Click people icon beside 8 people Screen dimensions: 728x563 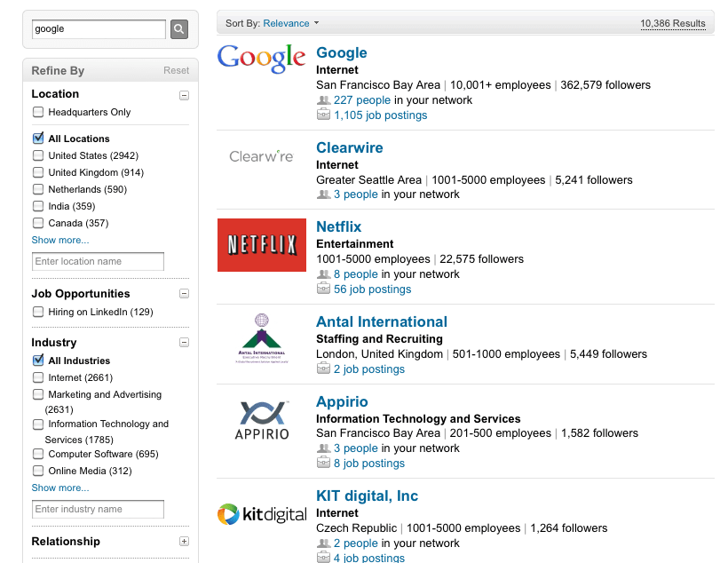323,274
